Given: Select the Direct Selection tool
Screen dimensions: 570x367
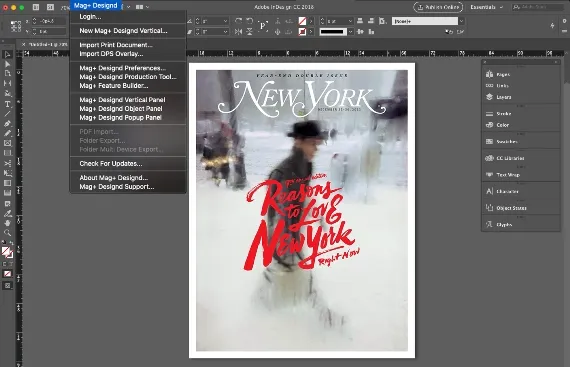Looking at the screenshot, I should [7, 64].
